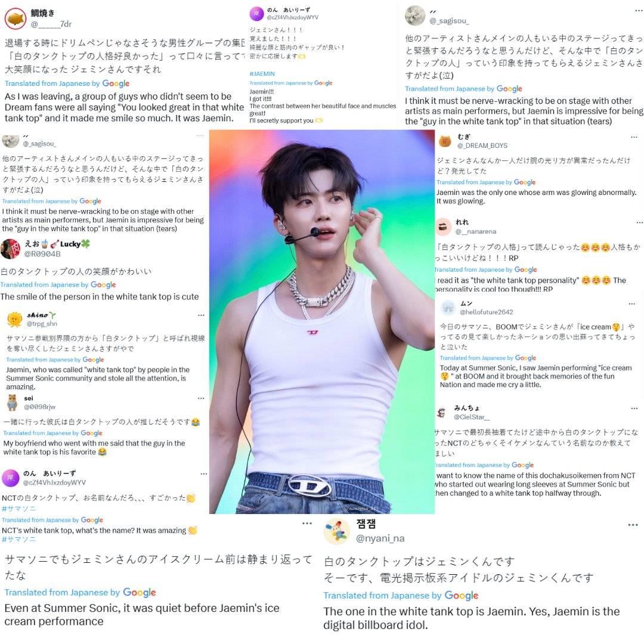Click the @_sagisou_ avatar at top right

[x=415, y=16]
